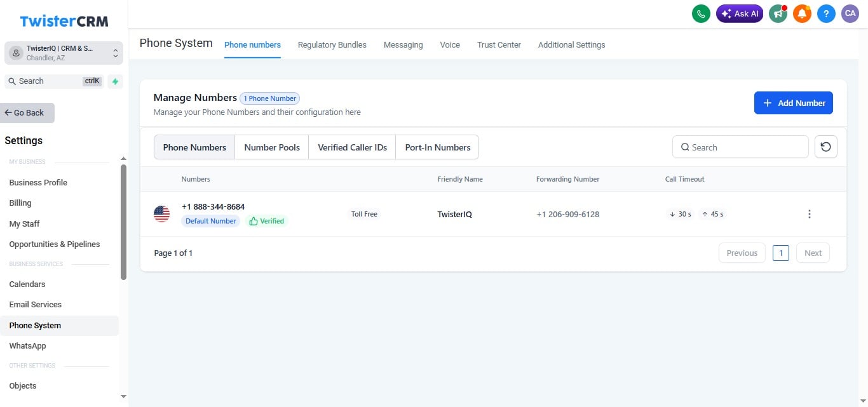Image resolution: width=868 pixels, height=407 pixels.
Task: Click the Go Back button
Action: (x=27, y=112)
